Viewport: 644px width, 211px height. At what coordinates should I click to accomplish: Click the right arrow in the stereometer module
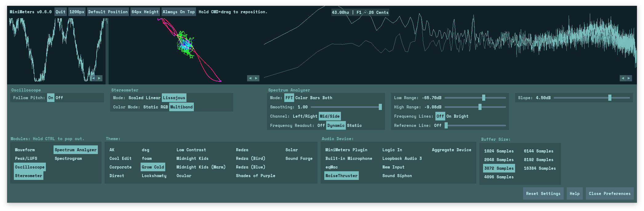click(x=256, y=78)
